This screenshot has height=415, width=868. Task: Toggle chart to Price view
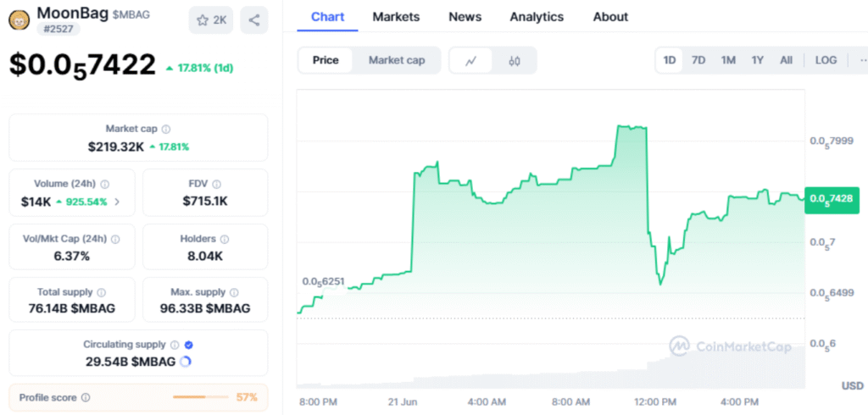point(325,60)
